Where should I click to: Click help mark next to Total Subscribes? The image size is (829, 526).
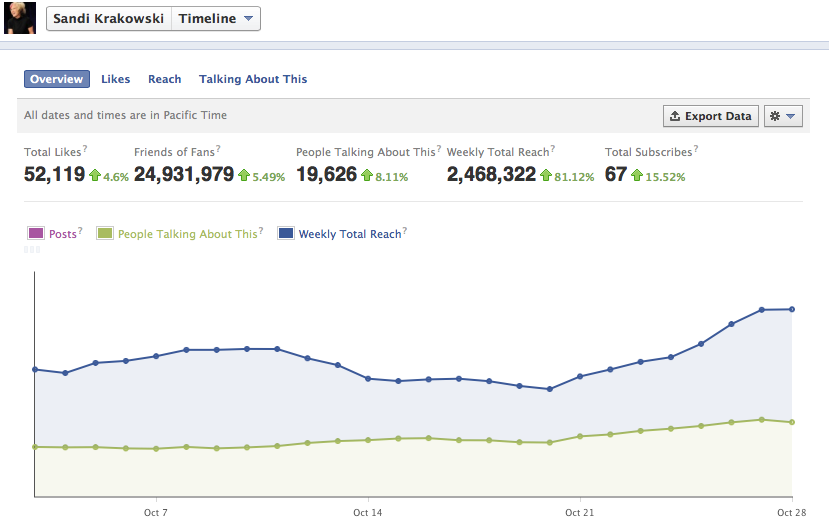coord(695,149)
